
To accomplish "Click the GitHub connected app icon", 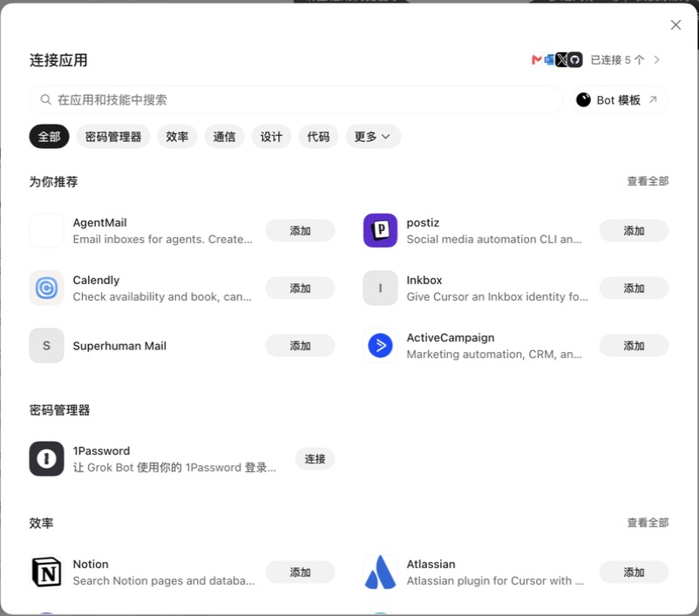I will [x=575, y=59].
